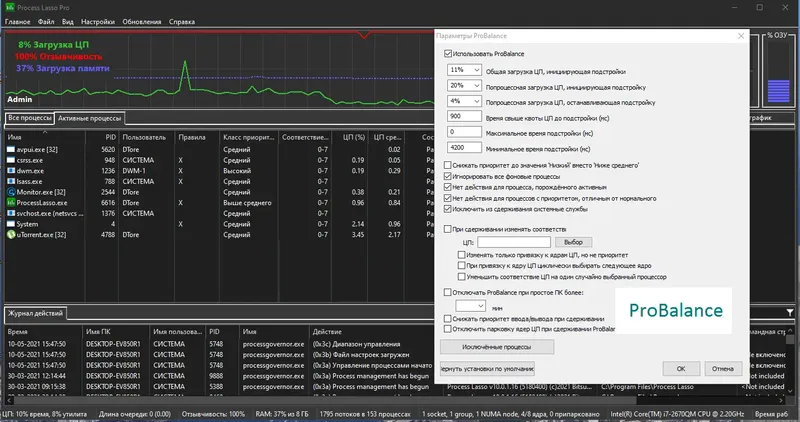The image size is (800, 422).
Task: Check cyclic next-core selection checkbox
Action: tap(461, 265)
